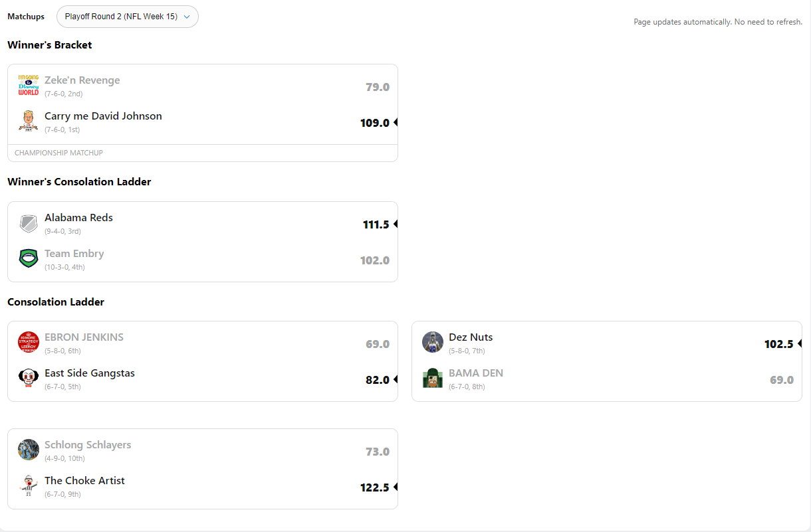The height and width of the screenshot is (532, 811).
Task: Click Carry me David Johnson team avatar
Action: [x=29, y=122]
